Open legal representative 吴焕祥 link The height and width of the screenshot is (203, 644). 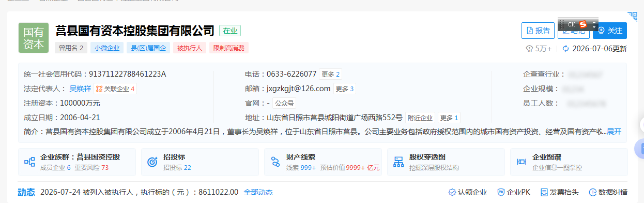click(x=80, y=89)
